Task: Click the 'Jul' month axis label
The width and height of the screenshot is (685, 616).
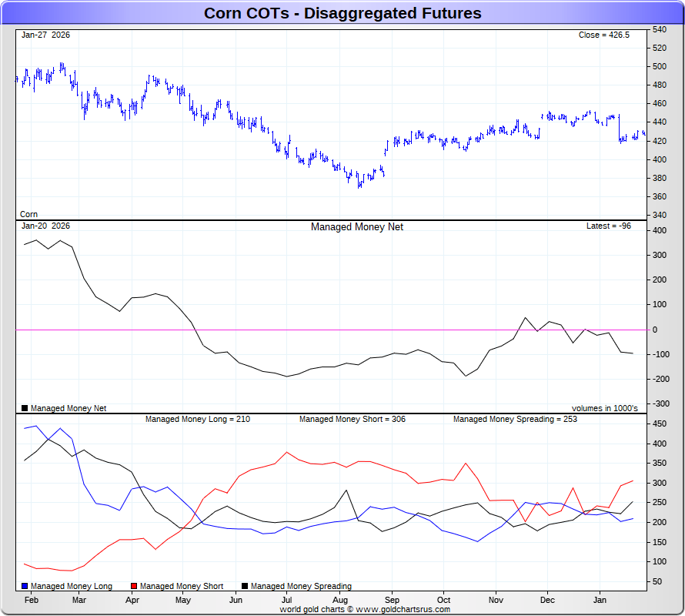Action: (x=286, y=600)
